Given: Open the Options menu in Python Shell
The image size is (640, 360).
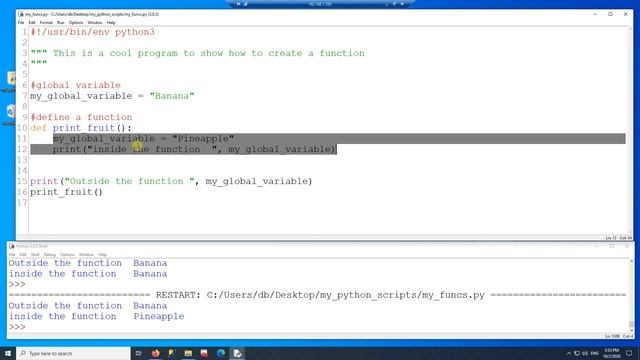Looking at the screenshot, I should [67, 254].
